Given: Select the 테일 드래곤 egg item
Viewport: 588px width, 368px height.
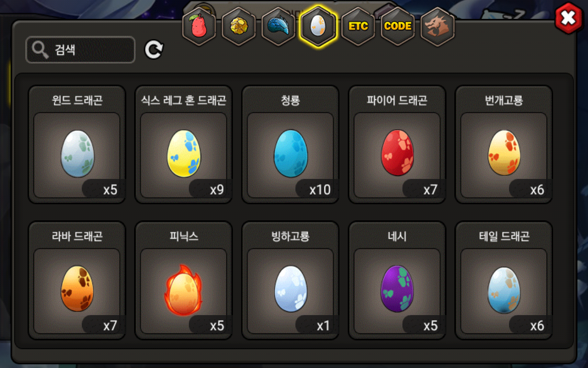Looking at the screenshot, I should click(504, 281).
